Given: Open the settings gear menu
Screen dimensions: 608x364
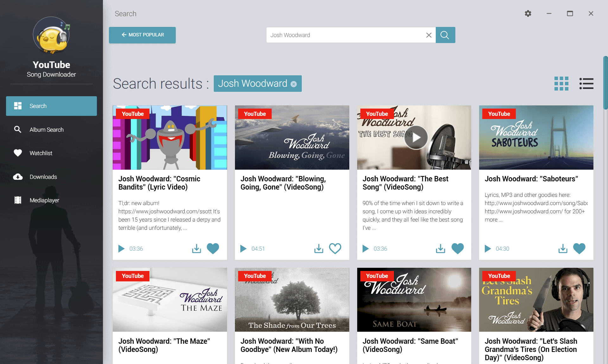Looking at the screenshot, I should point(528,13).
